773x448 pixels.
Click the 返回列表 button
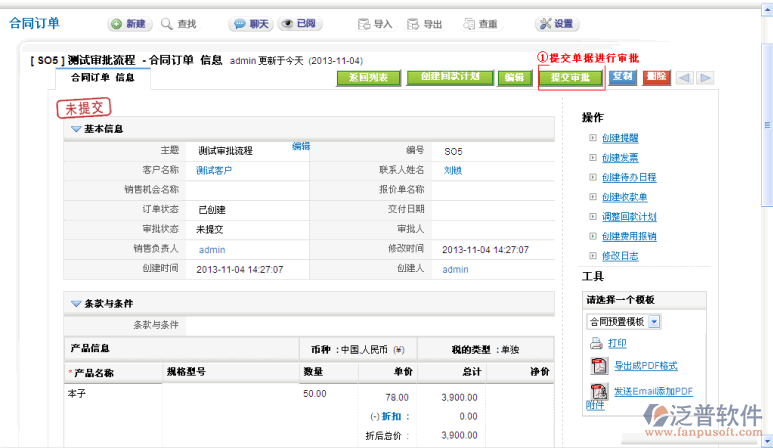(368, 78)
